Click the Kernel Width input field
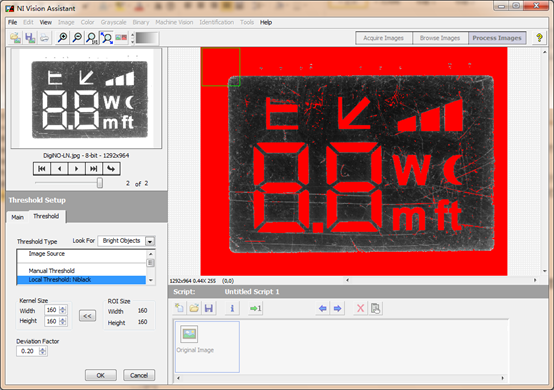The width and height of the screenshot is (554, 390). pos(52,310)
